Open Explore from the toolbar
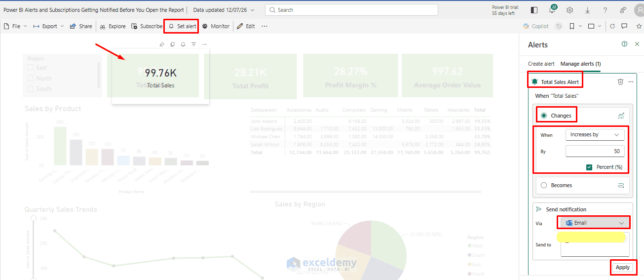This screenshot has width=644, height=280. (113, 26)
